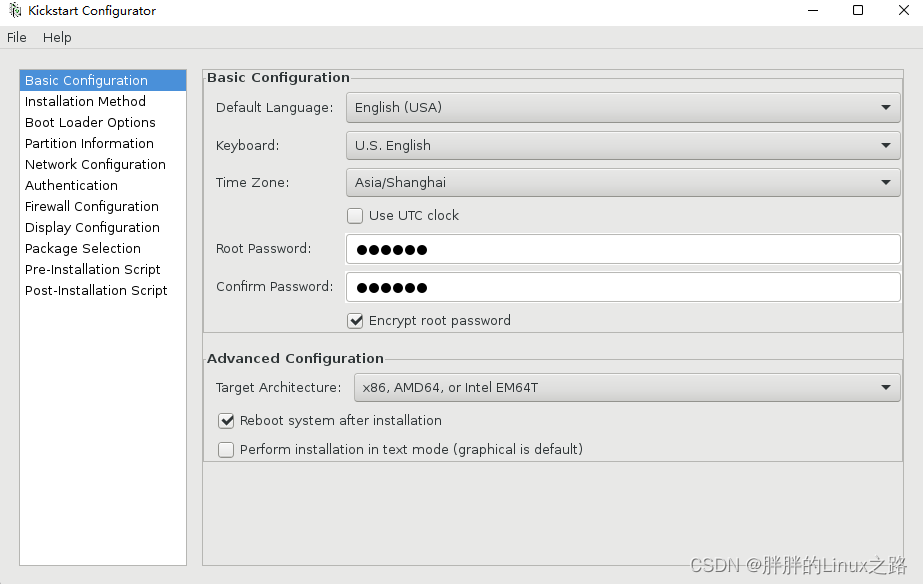Go to Boot Loader Options section
The width and height of the screenshot is (923, 584).
coord(90,123)
